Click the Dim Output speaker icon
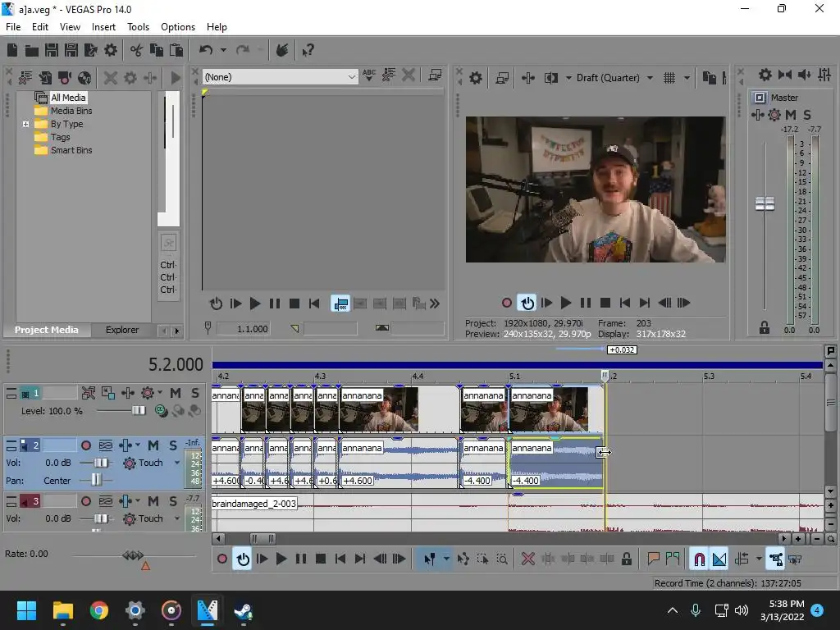The width and height of the screenshot is (840, 630). (805, 75)
